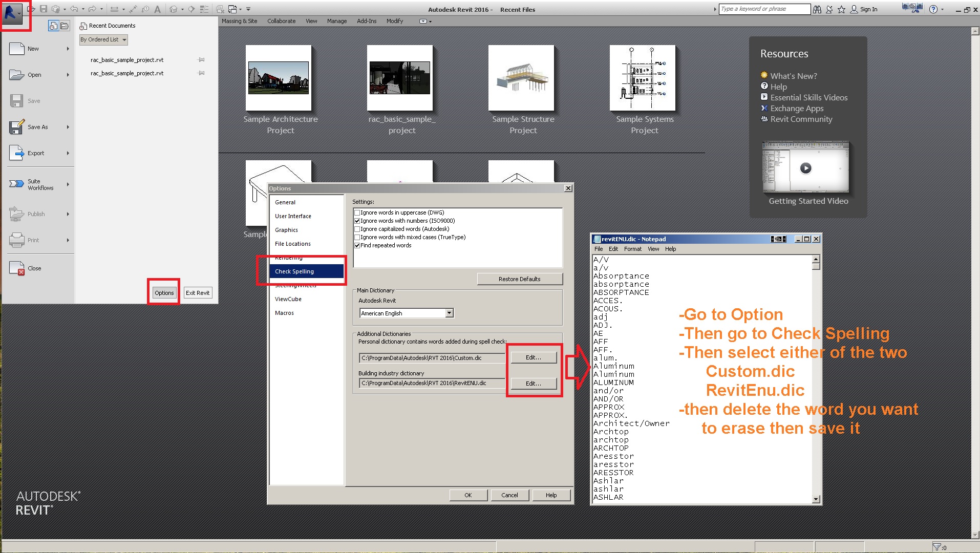Screen dimensions: 980x553
Task: Show Recent Documents icon in application menu
Action: [x=53, y=26]
